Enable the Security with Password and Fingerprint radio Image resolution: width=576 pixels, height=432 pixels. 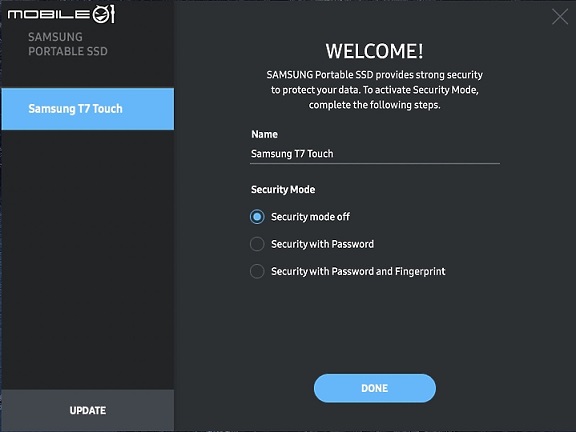point(257,271)
